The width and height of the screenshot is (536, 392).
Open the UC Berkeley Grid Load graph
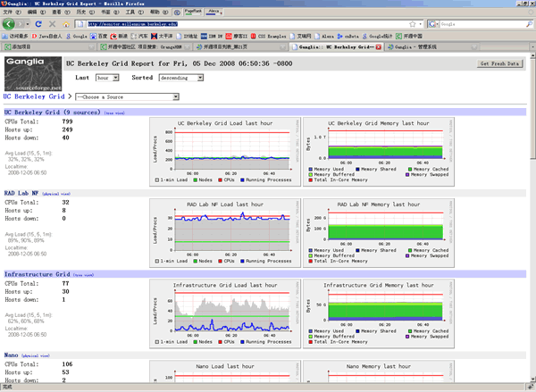tap(223, 151)
